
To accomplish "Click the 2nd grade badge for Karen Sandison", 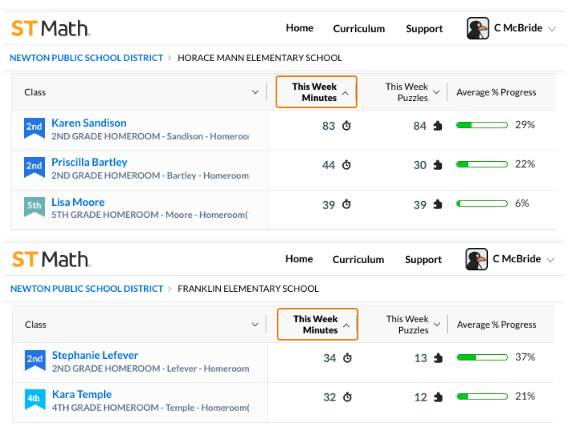I will 34,128.
